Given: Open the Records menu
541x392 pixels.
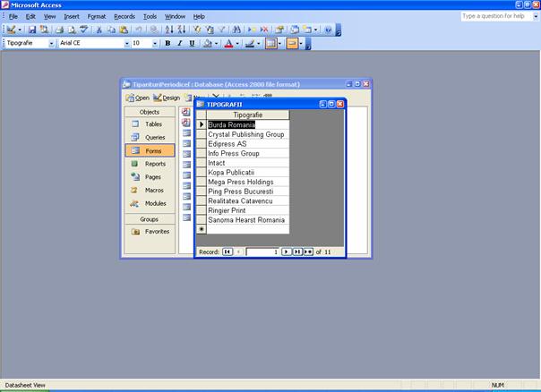Looking at the screenshot, I should tap(125, 16).
